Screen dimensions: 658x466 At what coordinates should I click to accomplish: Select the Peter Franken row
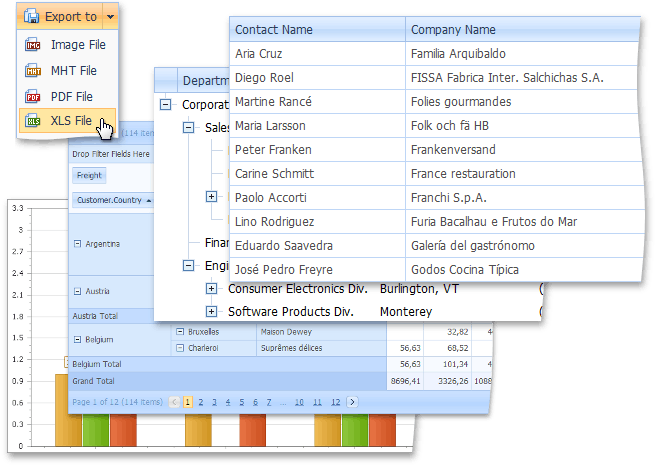[436, 149]
